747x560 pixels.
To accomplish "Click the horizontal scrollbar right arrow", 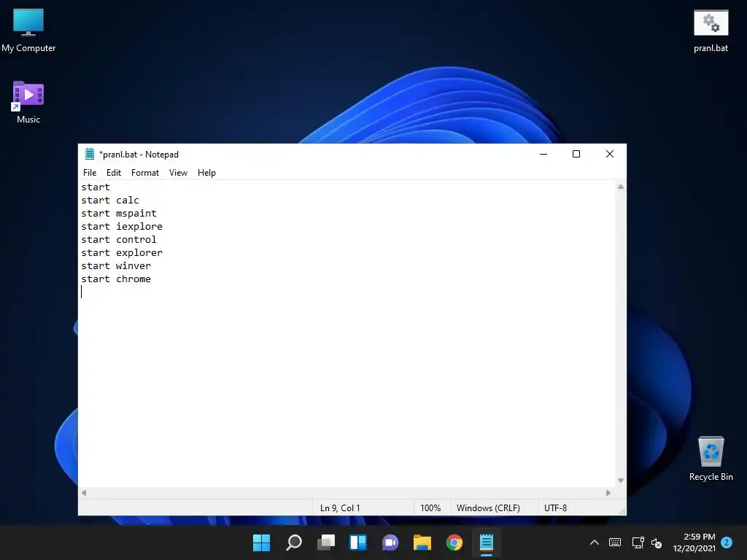I will (608, 493).
